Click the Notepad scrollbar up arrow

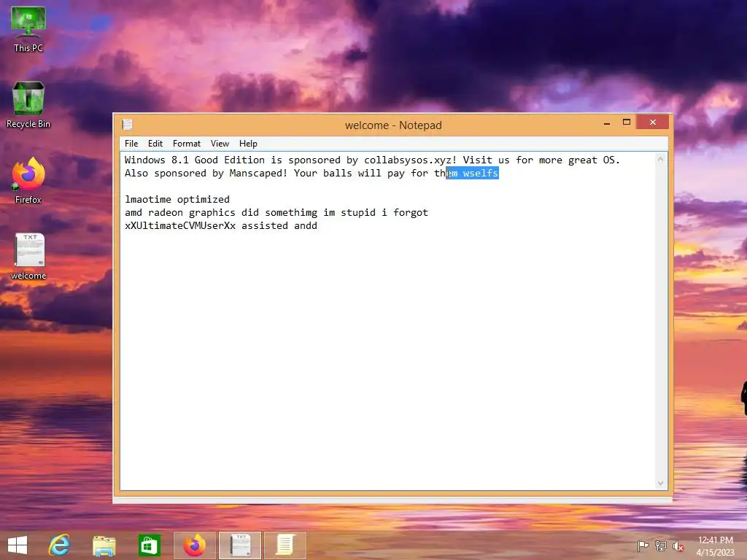coord(660,160)
